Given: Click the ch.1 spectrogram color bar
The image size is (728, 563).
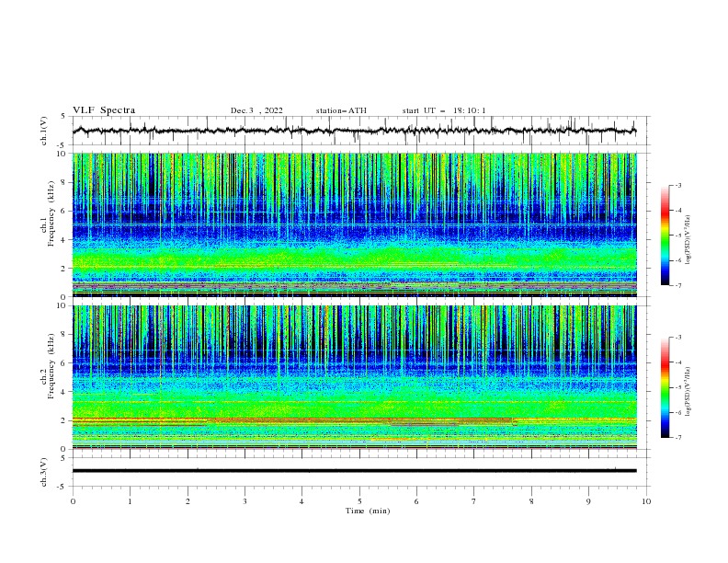Looking at the screenshot, I should click(x=665, y=236).
